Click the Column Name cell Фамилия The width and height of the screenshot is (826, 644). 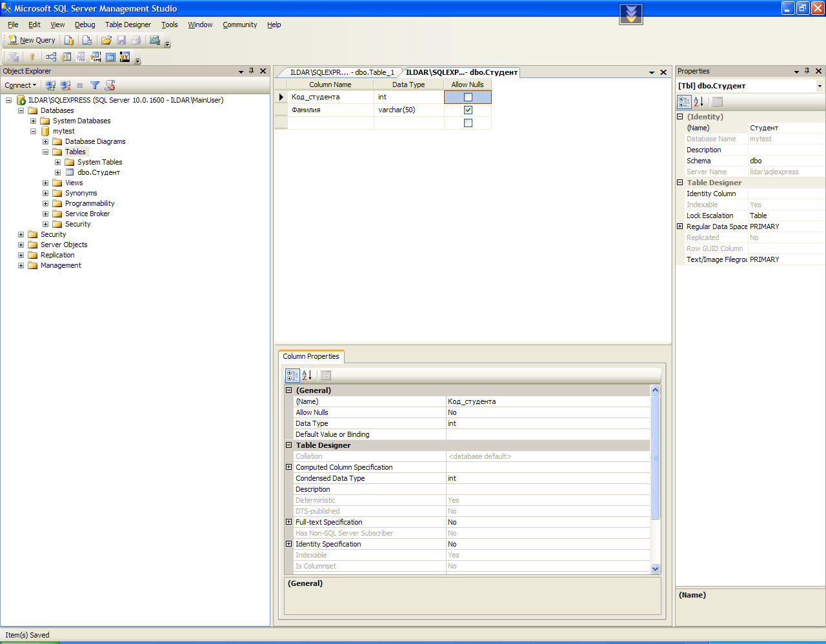coord(330,110)
